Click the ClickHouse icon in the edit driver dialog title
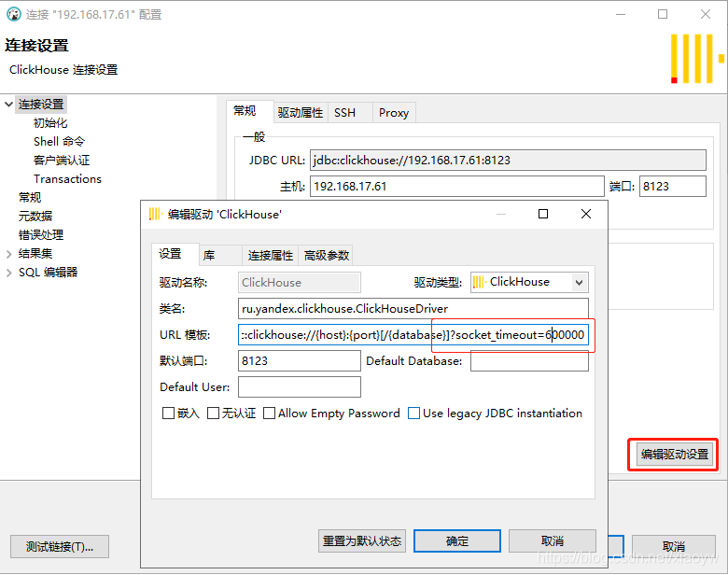Image resolution: width=728 pixels, height=575 pixels. [155, 214]
